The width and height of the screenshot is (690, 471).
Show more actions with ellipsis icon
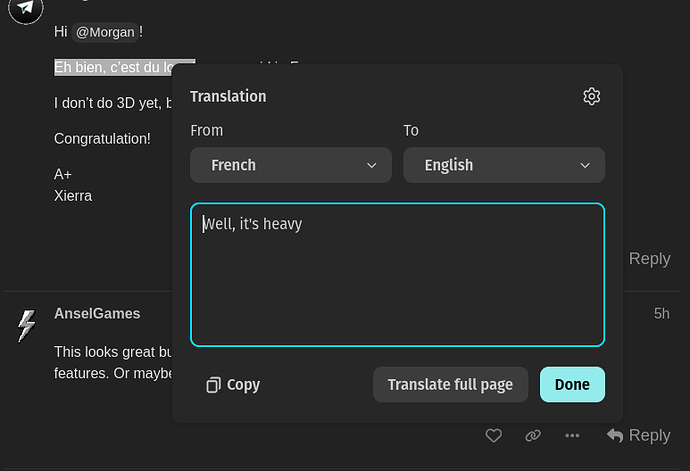[572, 436]
